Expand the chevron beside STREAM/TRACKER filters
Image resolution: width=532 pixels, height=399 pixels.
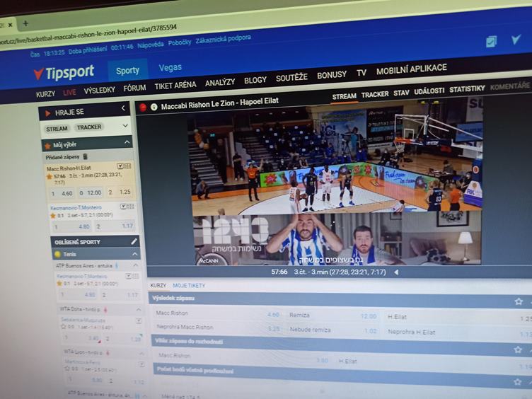pyautogui.click(x=125, y=126)
